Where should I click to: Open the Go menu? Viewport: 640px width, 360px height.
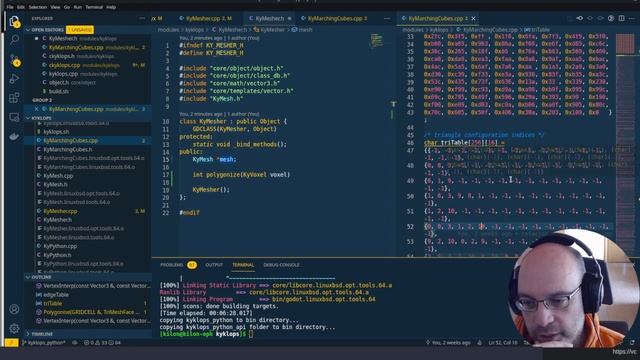(x=67, y=7)
